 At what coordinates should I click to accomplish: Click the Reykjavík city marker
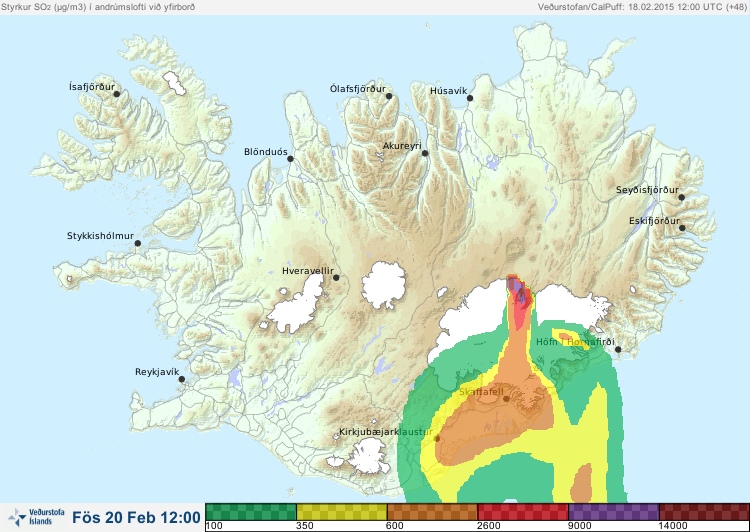click(182, 379)
